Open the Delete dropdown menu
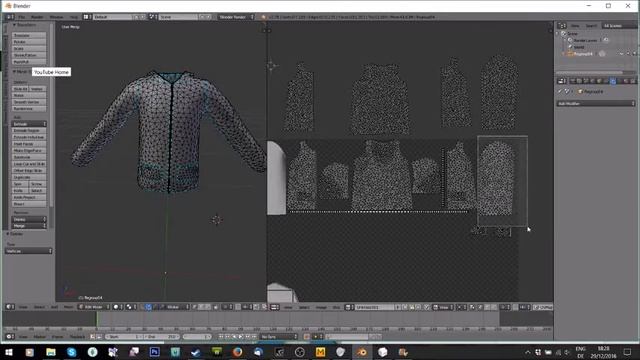This screenshot has height=360, width=640. tap(29, 219)
